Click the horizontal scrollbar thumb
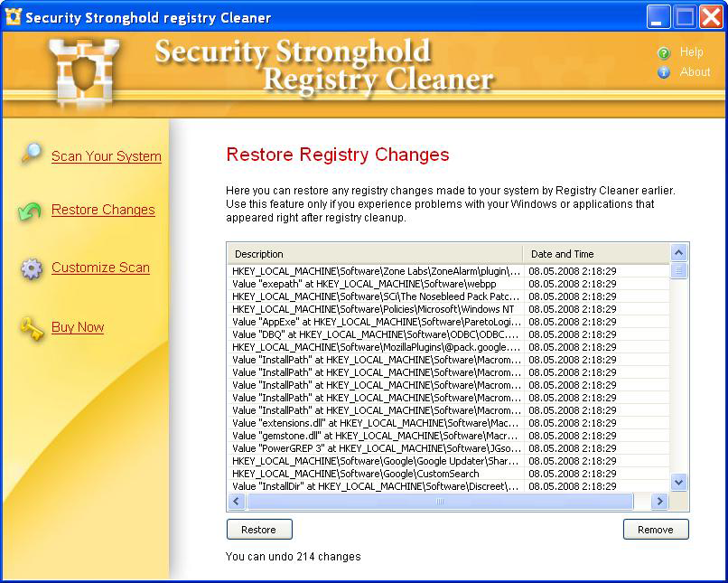The width and height of the screenshot is (728, 583). [440, 502]
